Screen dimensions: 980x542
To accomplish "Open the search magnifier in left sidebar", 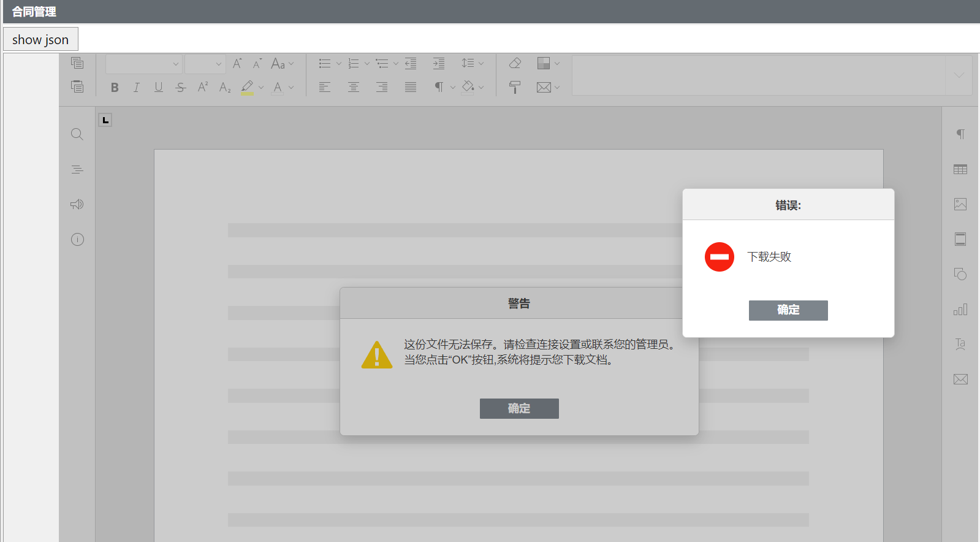I will (x=77, y=134).
